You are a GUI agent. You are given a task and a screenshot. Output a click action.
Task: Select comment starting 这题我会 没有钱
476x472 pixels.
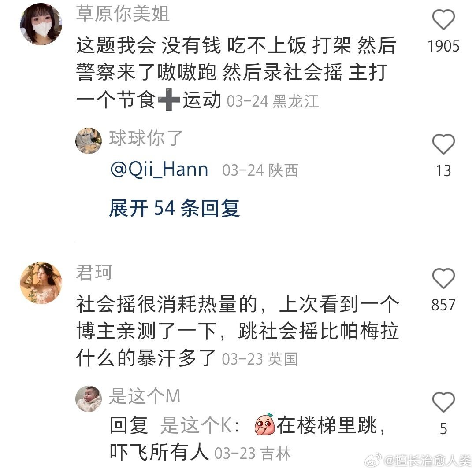236,72
